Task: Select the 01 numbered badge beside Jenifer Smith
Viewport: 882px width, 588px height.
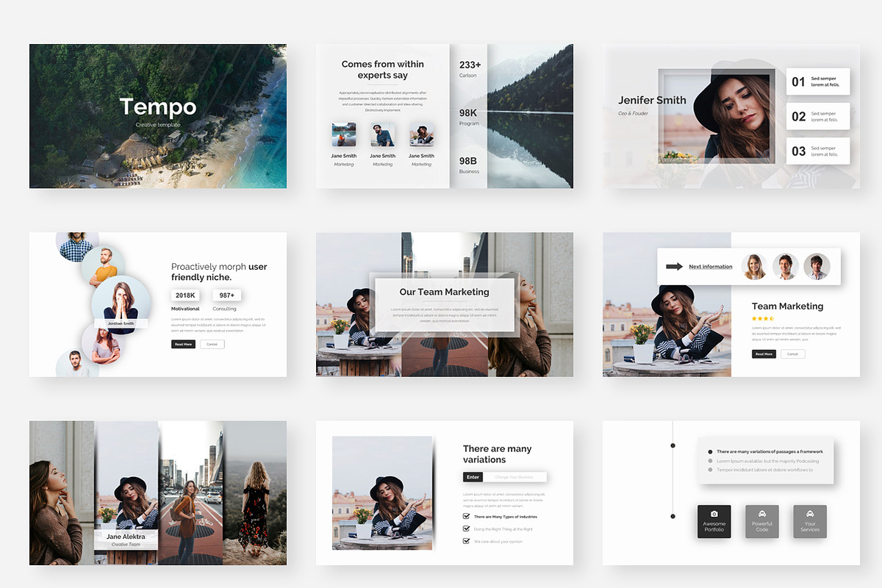Action: tap(800, 82)
